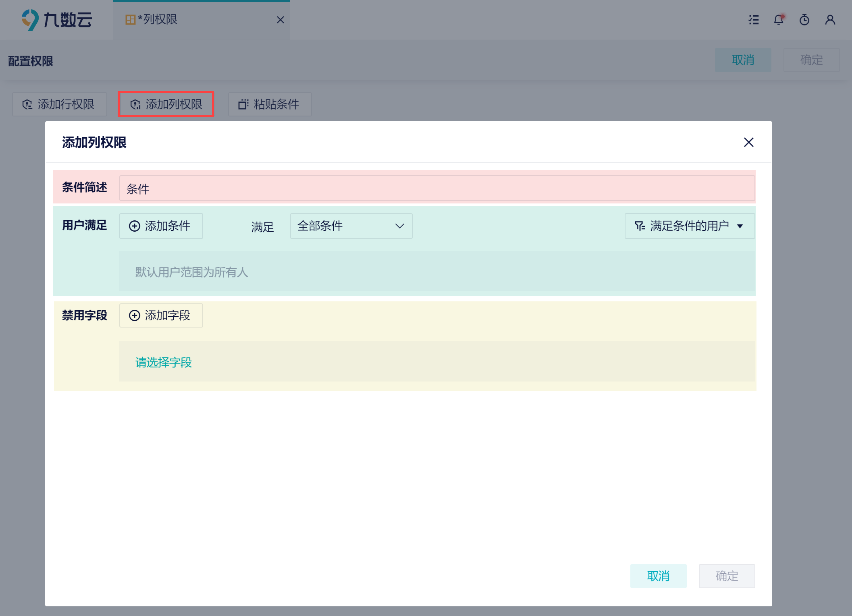Click the 禁用字段 label
This screenshot has height=616, width=852.
pyautogui.click(x=84, y=315)
